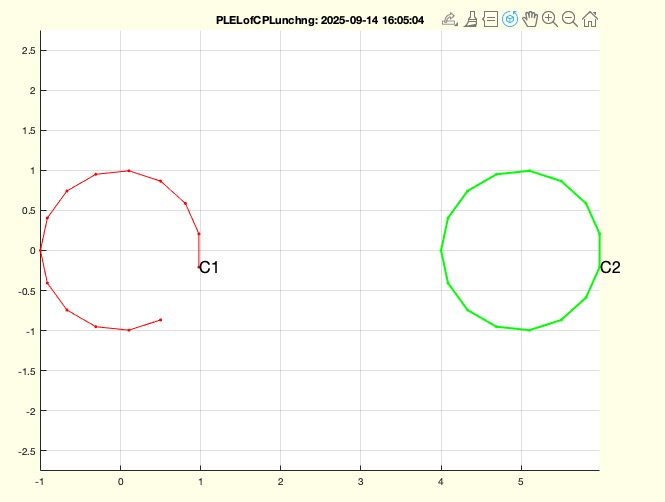This screenshot has height=502, width=665.
Task: Click the topmost vertex of green circle
Action: point(529,170)
